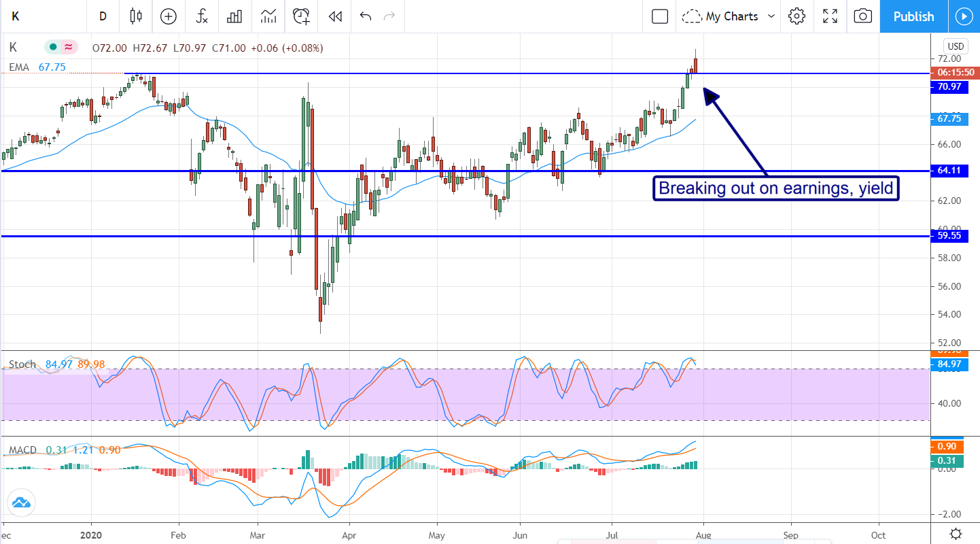Click the 64.11 horizontal line price label
Image resolution: width=980 pixels, height=544 pixels.
point(948,171)
